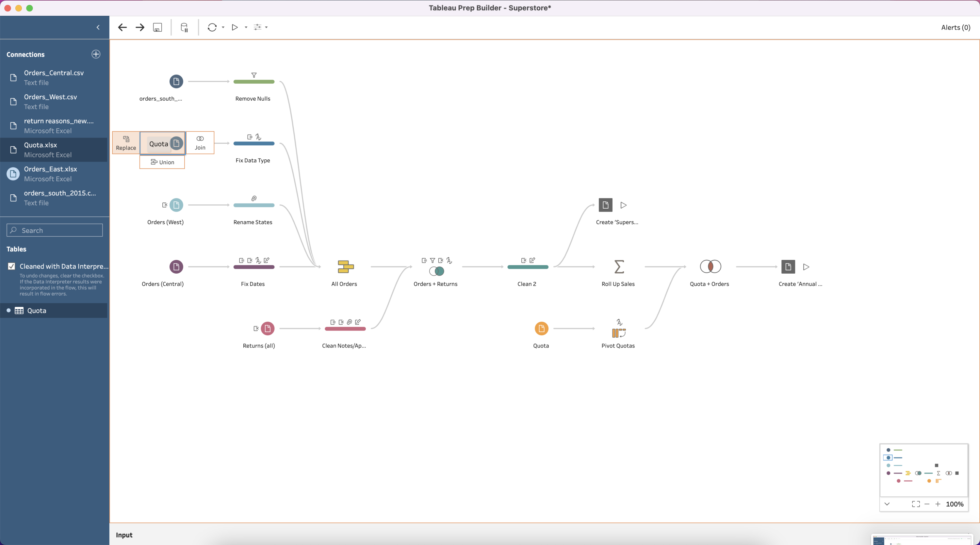Click the orders_south input step icon

click(x=176, y=81)
